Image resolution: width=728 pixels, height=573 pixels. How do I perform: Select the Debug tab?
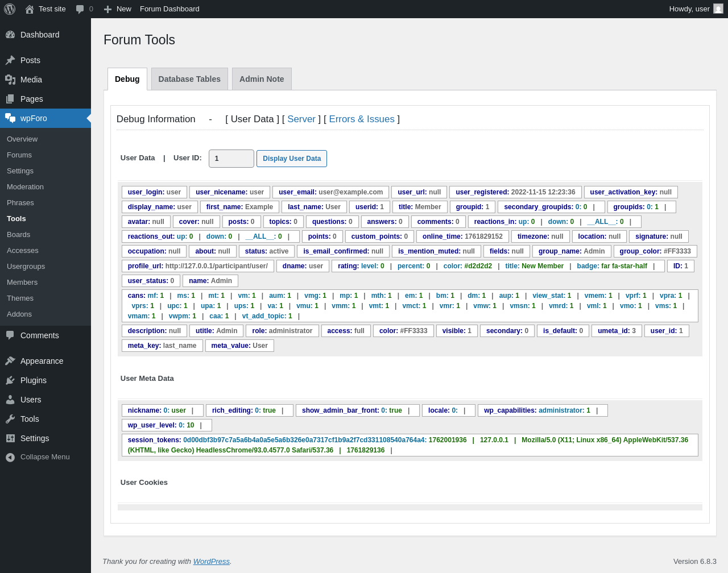coord(127,79)
